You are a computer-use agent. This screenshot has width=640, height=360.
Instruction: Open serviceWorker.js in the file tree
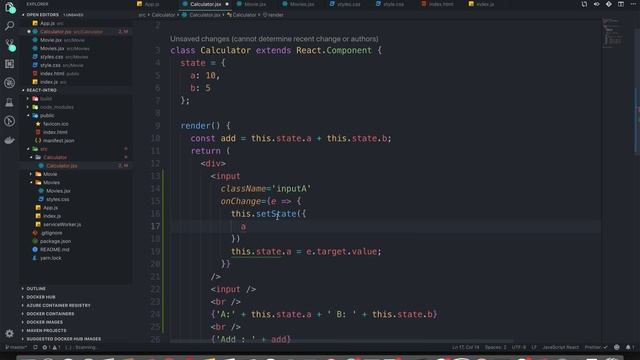tap(62, 224)
